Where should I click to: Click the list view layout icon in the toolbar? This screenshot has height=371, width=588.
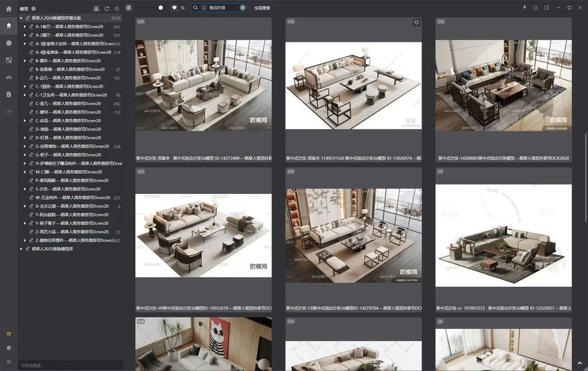pos(129,8)
